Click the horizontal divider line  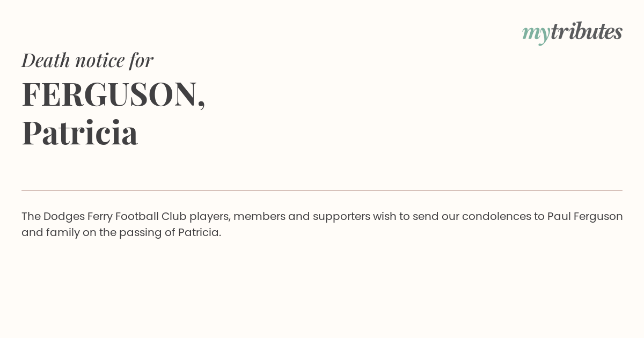click(x=322, y=190)
